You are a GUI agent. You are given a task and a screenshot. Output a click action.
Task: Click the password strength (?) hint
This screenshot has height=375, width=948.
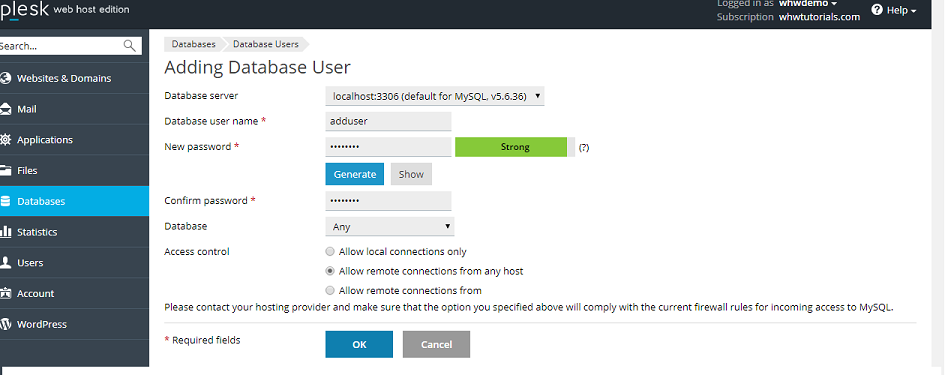[584, 147]
